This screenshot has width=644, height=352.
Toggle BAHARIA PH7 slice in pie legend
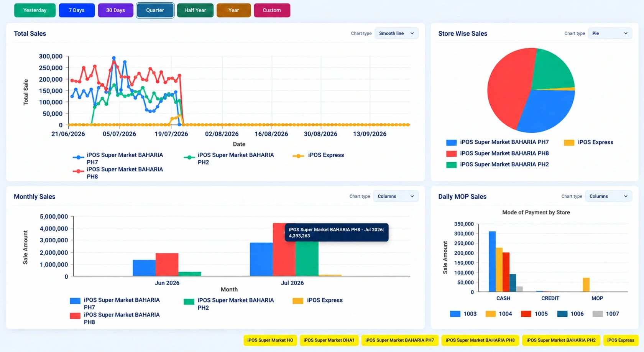click(498, 142)
